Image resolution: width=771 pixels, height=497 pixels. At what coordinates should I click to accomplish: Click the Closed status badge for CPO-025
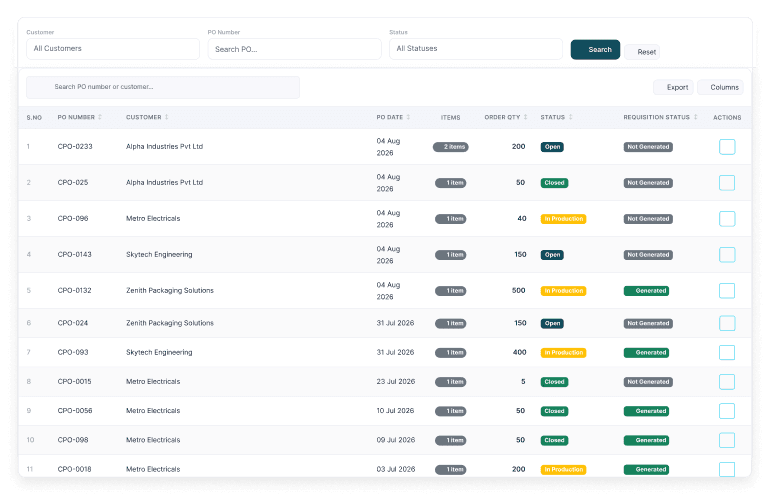pyautogui.click(x=554, y=182)
